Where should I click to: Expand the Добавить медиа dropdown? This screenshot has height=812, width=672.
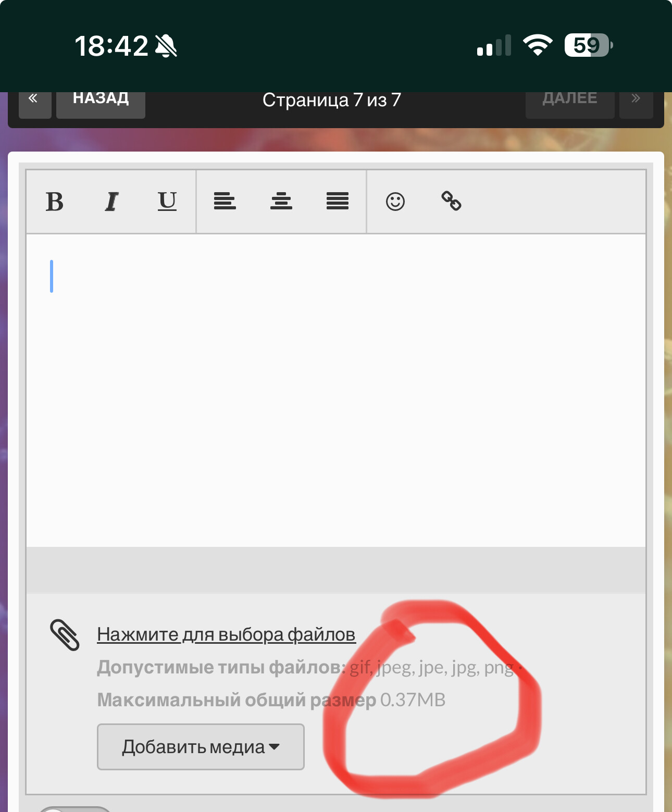point(201,747)
